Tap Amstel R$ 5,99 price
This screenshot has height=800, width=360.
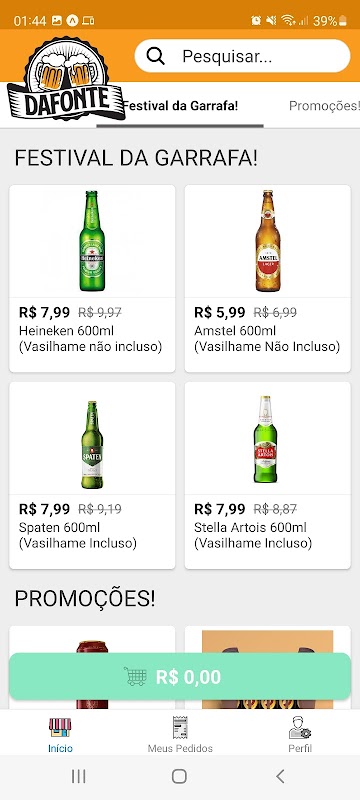pos(220,312)
